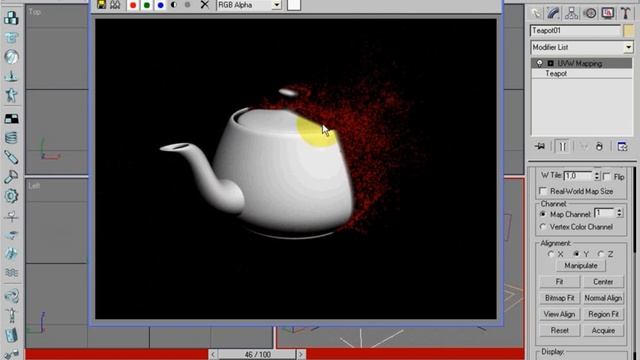Viewport: 640px width, 360px height.
Task: Save the rendered image with disk icon
Action: (x=102, y=5)
